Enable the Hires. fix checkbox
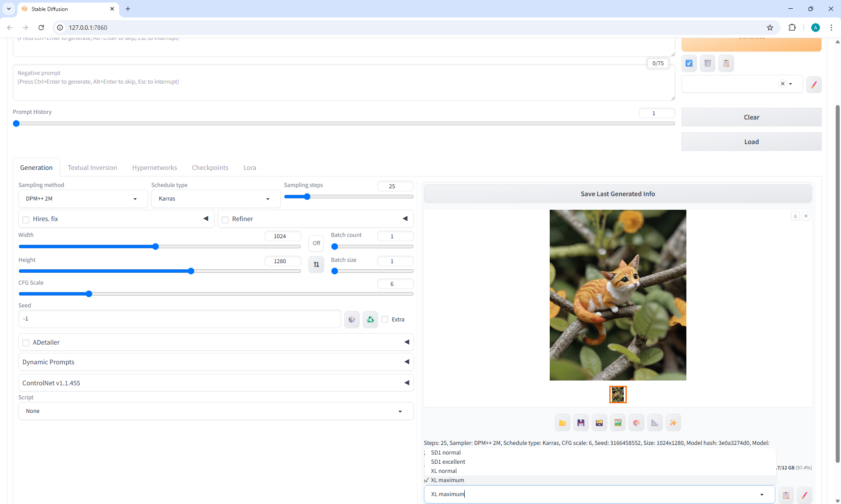 tap(26, 219)
